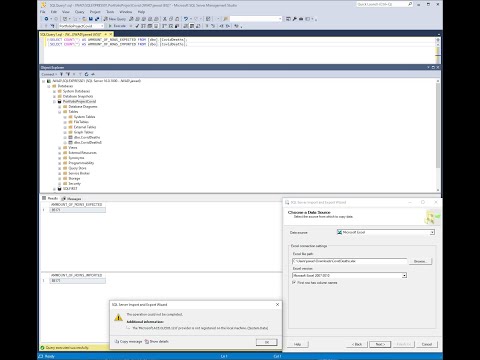The width and height of the screenshot is (480, 360).
Task: Click the Save icon in the toolbar
Action: click(90, 19)
